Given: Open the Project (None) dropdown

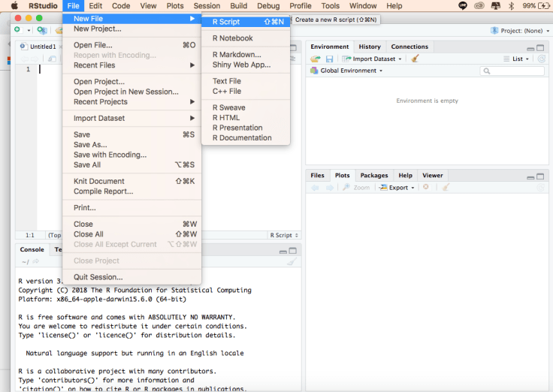Looking at the screenshot, I should [x=520, y=31].
